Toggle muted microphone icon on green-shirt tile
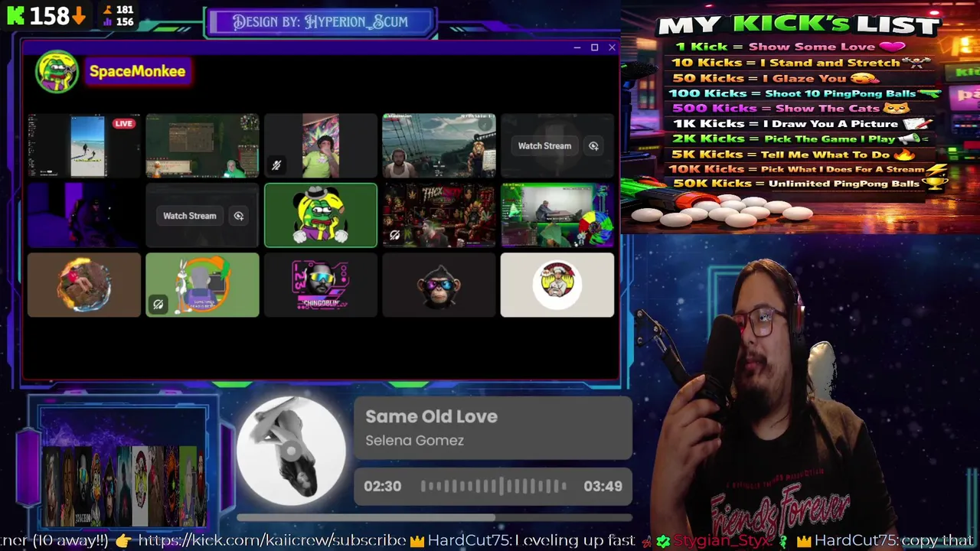Screen dimensions: 980x551 coord(276,165)
